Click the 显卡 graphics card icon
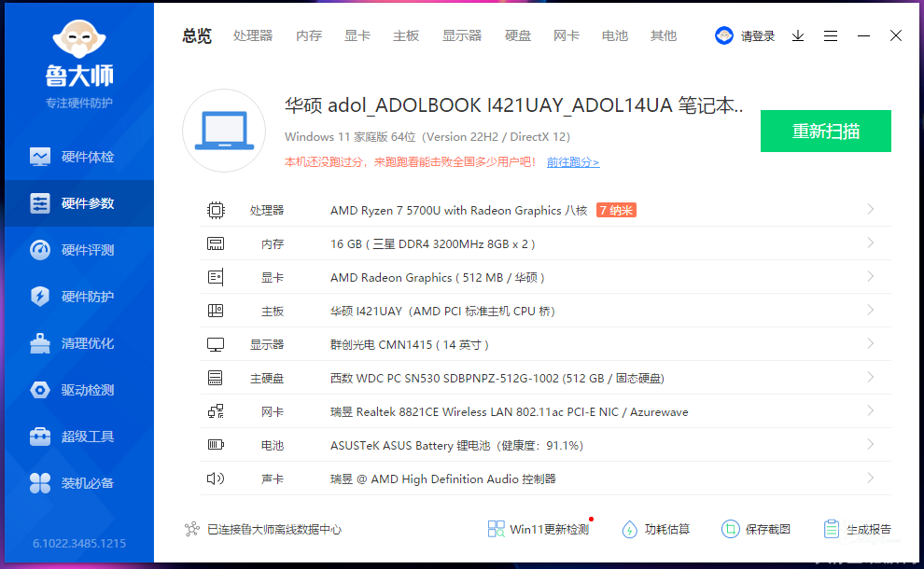The width and height of the screenshot is (924, 569). coord(216,277)
